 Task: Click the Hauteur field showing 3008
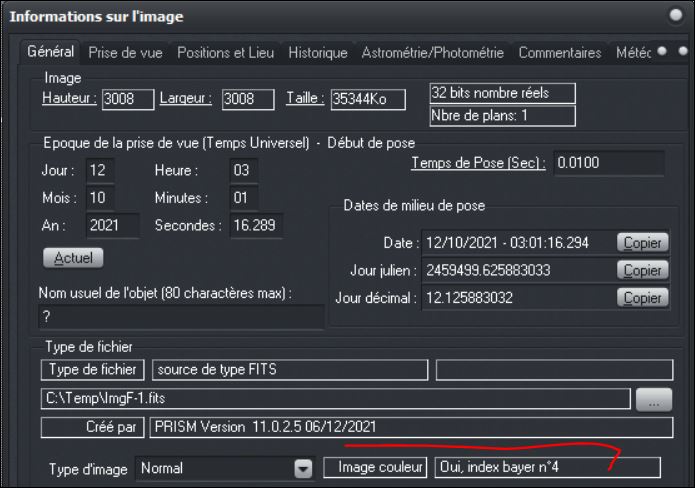coord(128,98)
